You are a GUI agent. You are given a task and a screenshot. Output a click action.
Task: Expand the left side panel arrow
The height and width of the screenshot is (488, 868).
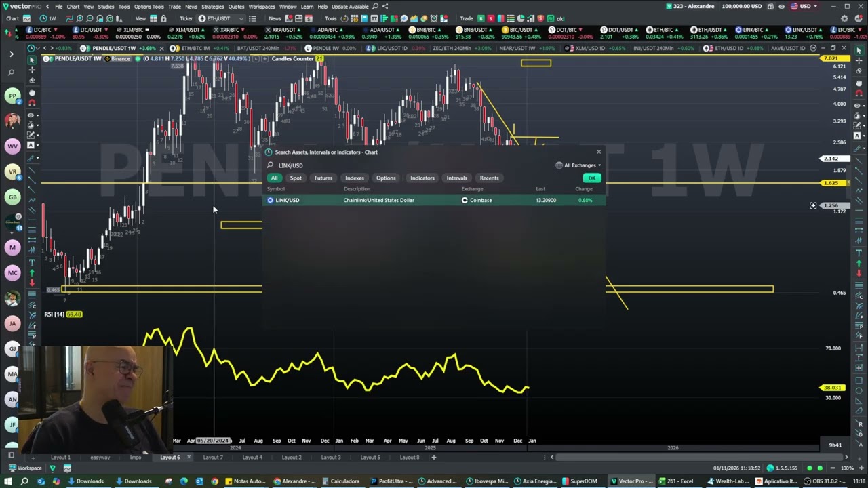coord(12,54)
